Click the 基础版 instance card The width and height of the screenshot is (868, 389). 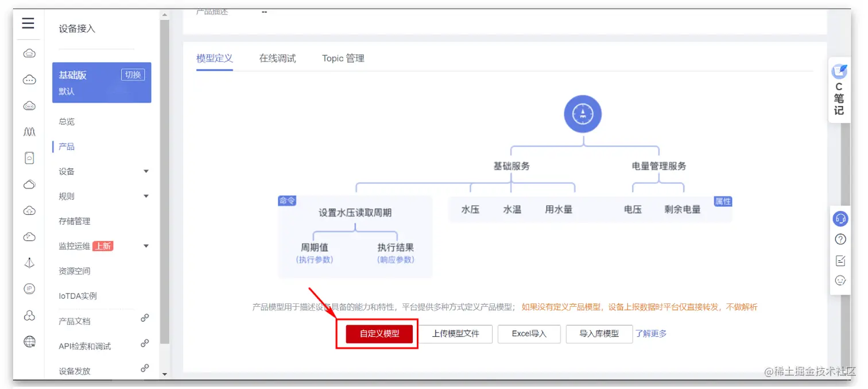102,83
